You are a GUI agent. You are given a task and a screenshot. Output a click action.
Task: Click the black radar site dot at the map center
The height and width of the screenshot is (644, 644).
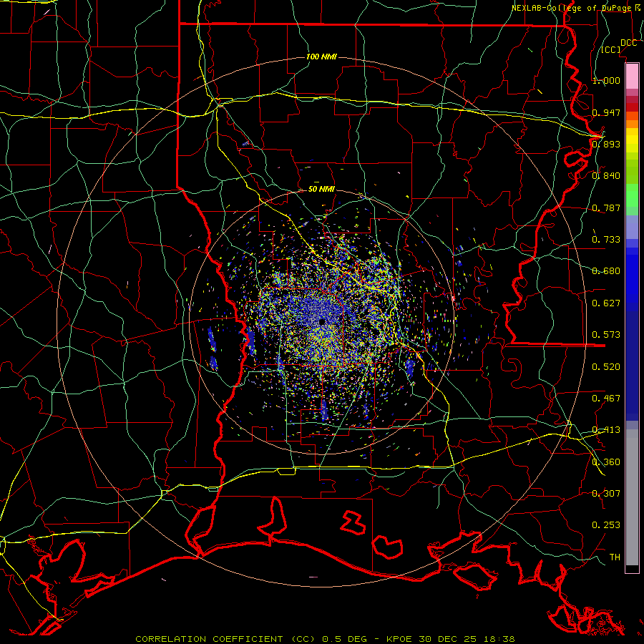coord(322,323)
